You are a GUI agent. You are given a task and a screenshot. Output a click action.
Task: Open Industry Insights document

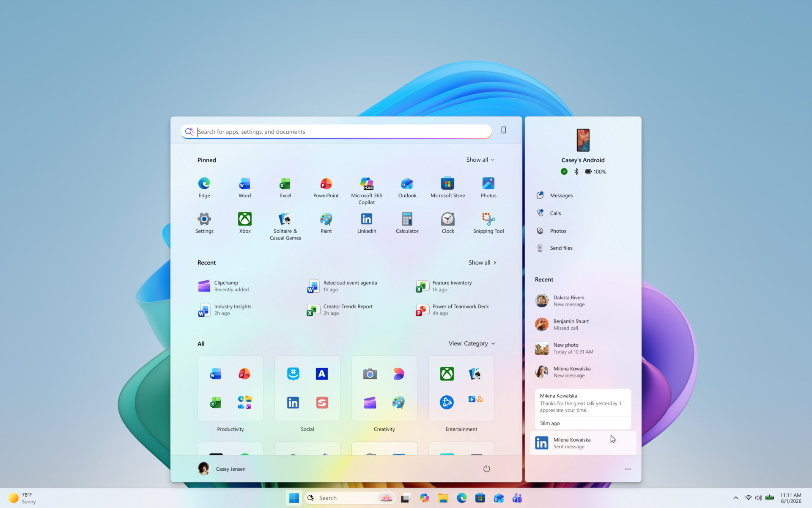(x=225, y=310)
